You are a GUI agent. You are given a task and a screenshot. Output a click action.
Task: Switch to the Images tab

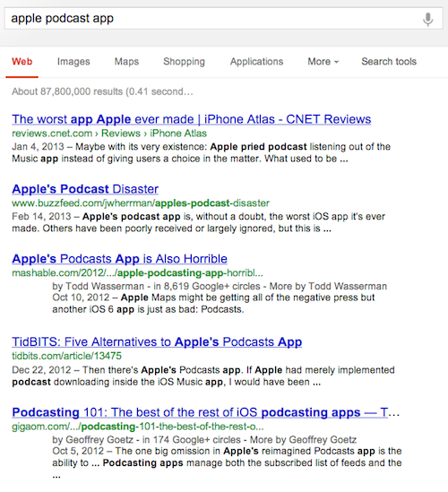pyautogui.click(x=73, y=61)
